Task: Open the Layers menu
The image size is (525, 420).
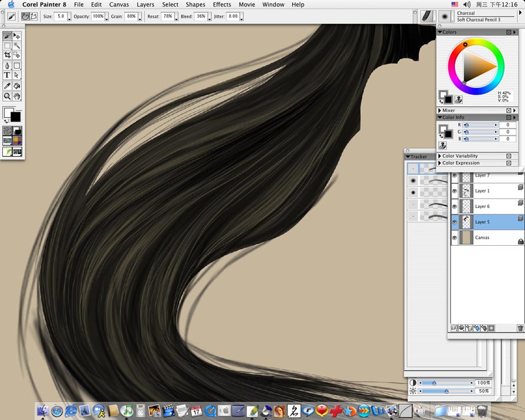Action: (x=145, y=4)
